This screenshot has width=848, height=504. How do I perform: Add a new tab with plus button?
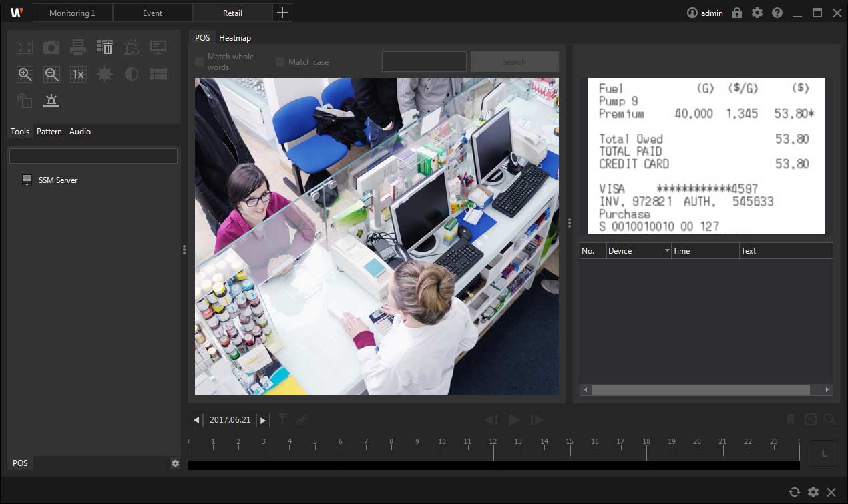click(x=282, y=13)
